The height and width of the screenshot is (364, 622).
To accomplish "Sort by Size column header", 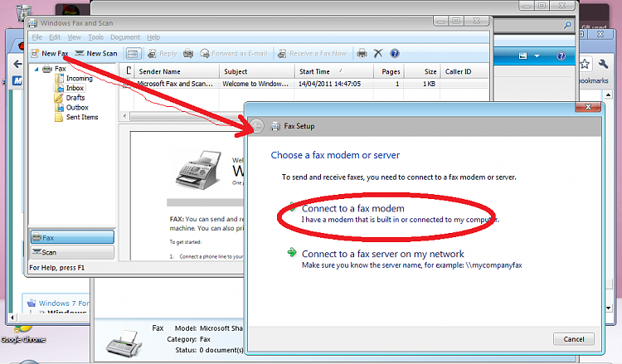I will [422, 71].
